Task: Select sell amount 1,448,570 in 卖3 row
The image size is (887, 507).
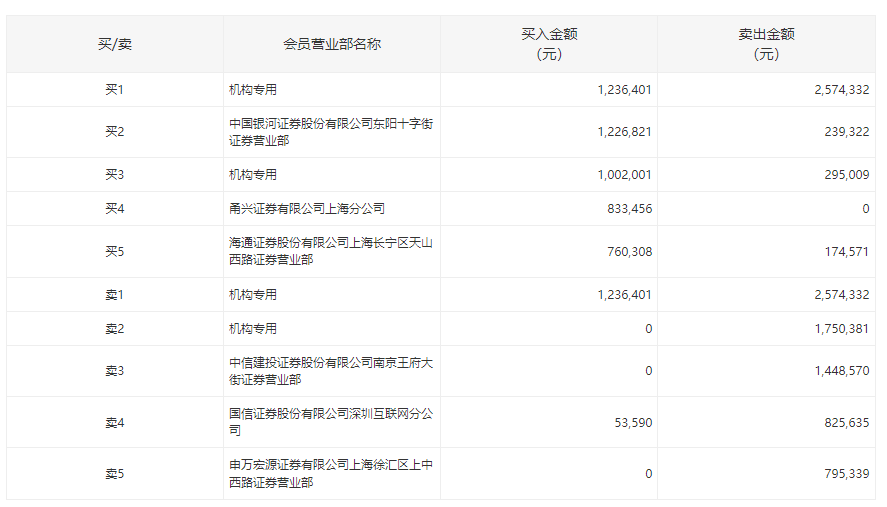Action: tap(841, 371)
